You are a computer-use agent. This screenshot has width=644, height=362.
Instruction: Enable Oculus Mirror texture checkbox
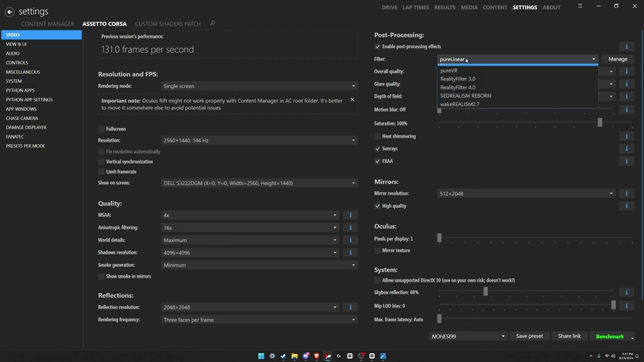(x=377, y=250)
